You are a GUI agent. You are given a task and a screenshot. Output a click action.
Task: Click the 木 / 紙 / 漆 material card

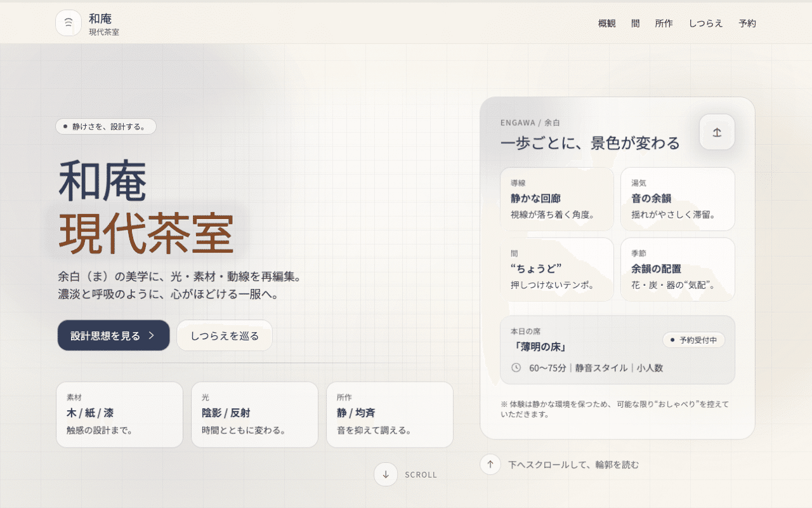pos(119,414)
